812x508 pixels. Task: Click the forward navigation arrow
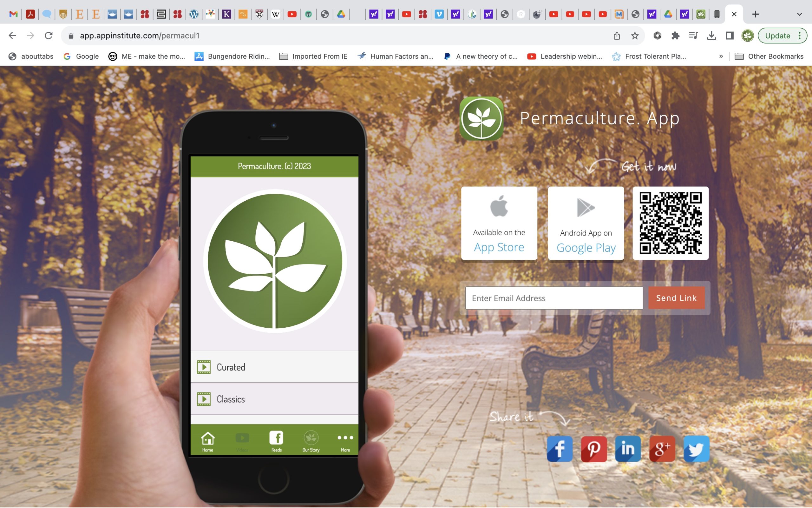pos(30,36)
